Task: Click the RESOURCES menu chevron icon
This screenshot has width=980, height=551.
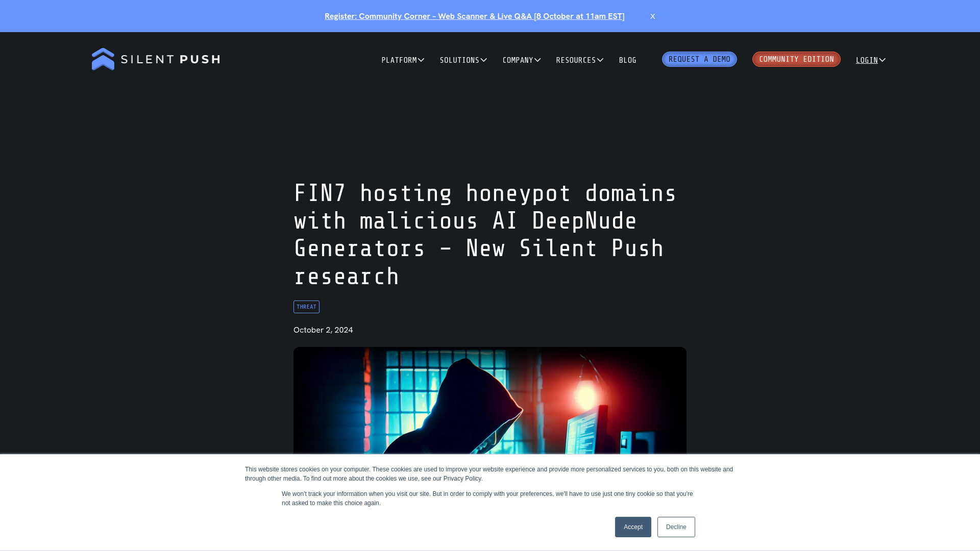Action: click(600, 60)
